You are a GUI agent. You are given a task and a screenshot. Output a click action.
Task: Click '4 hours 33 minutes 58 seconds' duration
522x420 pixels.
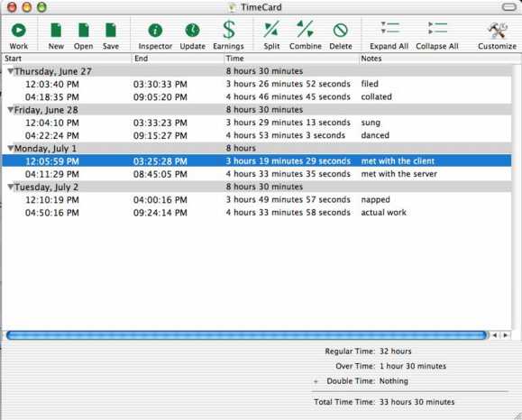click(288, 213)
